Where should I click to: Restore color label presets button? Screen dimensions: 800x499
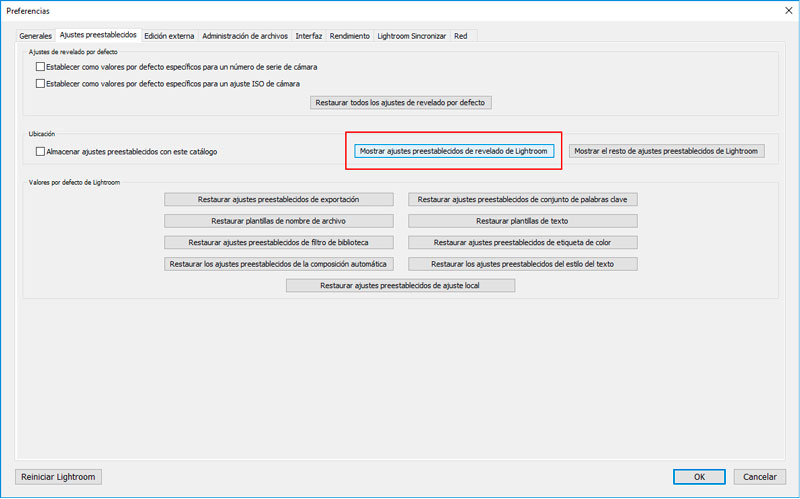[522, 242]
